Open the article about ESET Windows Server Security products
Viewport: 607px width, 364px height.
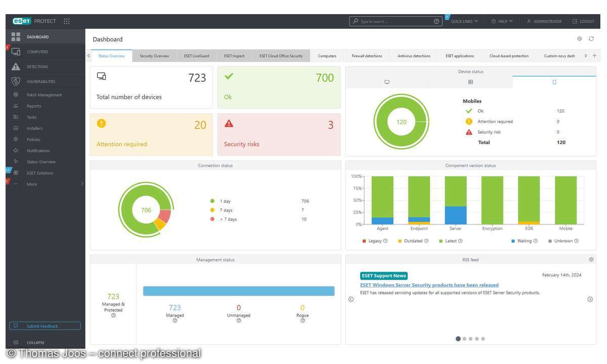click(x=429, y=285)
